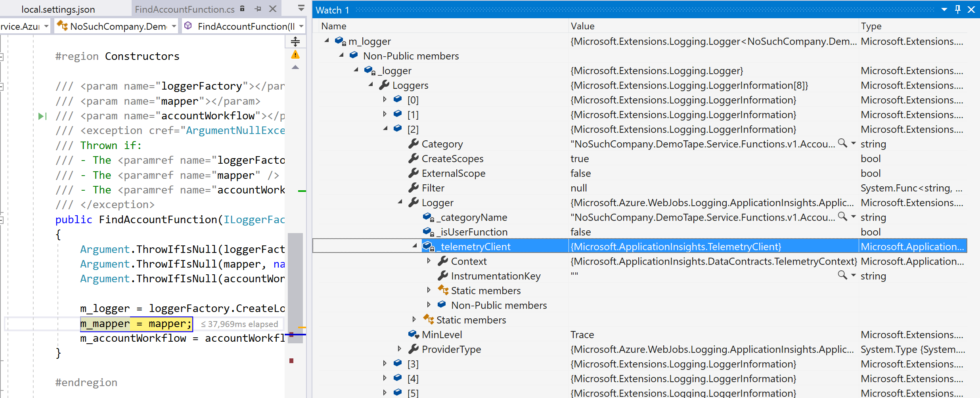Click the _categoryName field icon
This screenshot has width=980, height=398.
[x=428, y=217]
